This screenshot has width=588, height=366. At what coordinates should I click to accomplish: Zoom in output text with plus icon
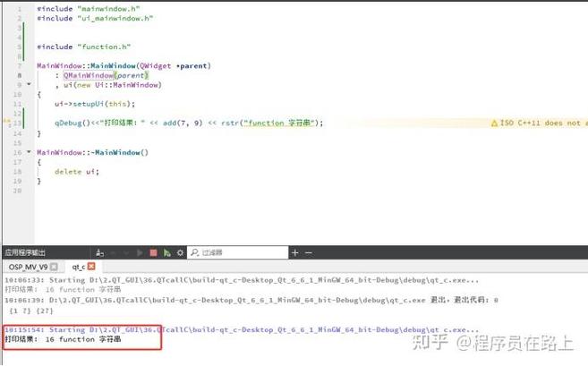(294, 253)
